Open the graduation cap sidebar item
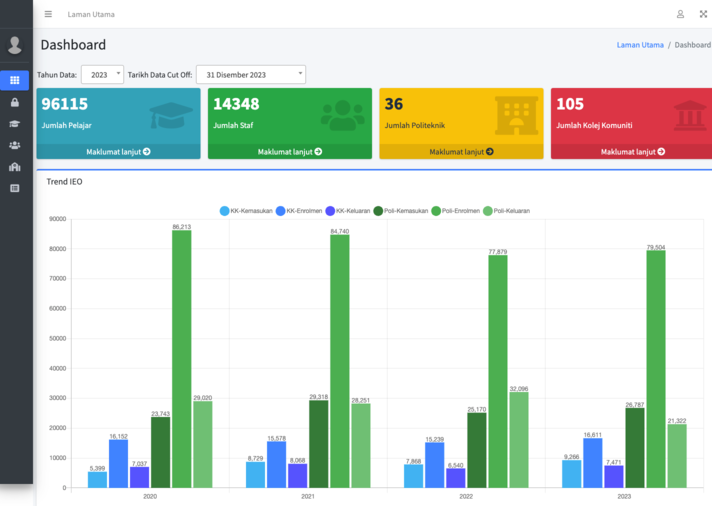 (x=14, y=124)
